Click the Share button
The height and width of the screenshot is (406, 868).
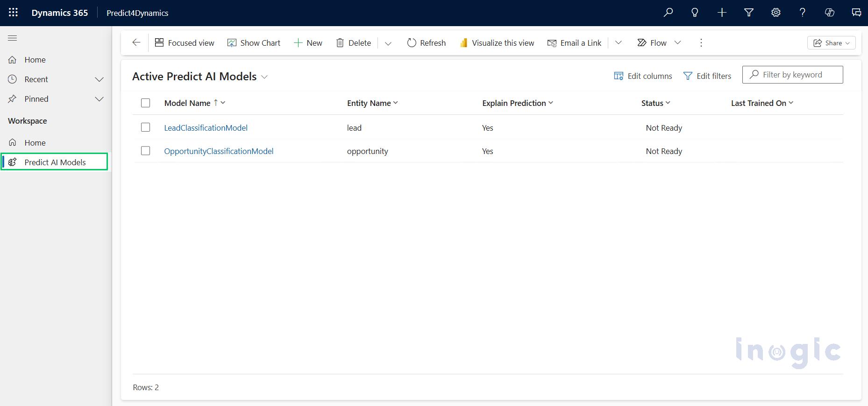point(831,43)
